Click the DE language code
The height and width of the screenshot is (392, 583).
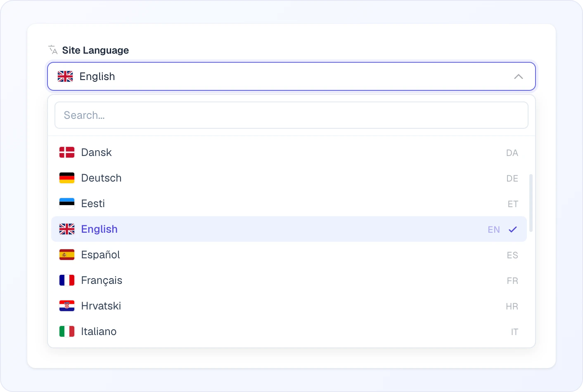pyautogui.click(x=512, y=179)
